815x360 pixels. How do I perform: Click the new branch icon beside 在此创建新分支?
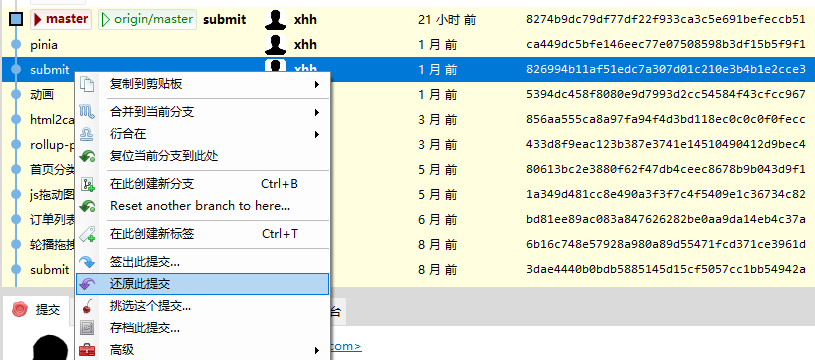[87, 184]
